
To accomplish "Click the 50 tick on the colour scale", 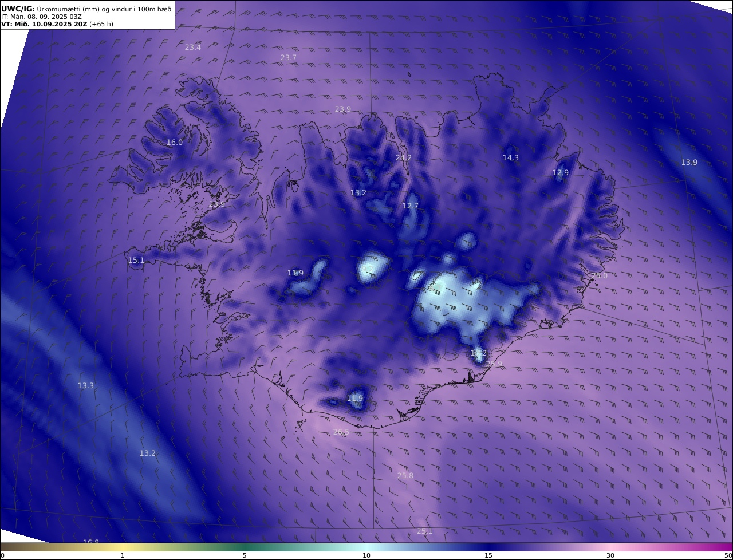I will (728, 556).
